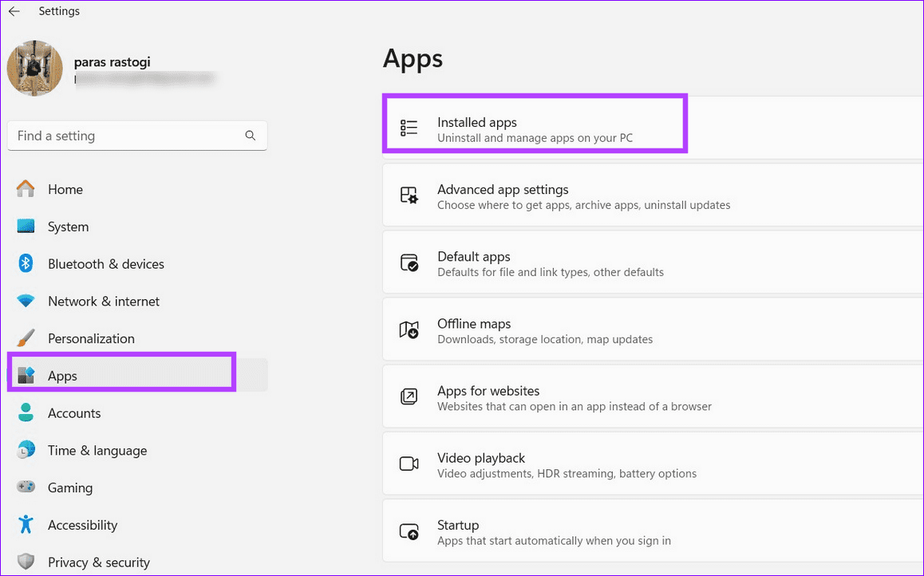
Task: Click the back arrow in Settings
Action: 14,11
